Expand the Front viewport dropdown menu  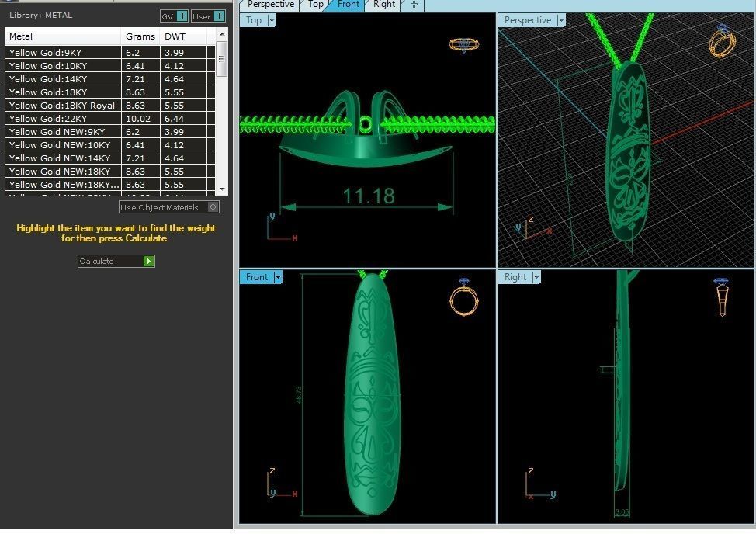[278, 277]
